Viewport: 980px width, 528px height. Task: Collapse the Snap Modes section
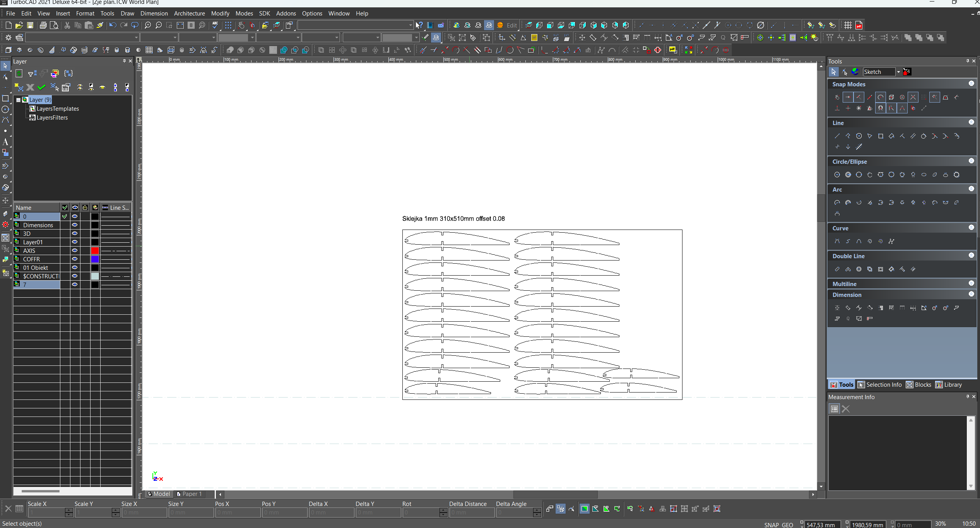point(971,84)
